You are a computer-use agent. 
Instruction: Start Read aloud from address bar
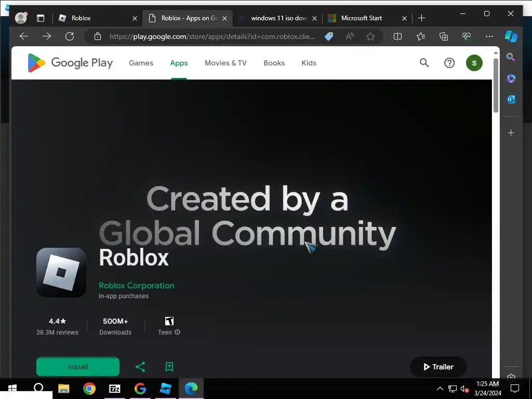(350, 36)
